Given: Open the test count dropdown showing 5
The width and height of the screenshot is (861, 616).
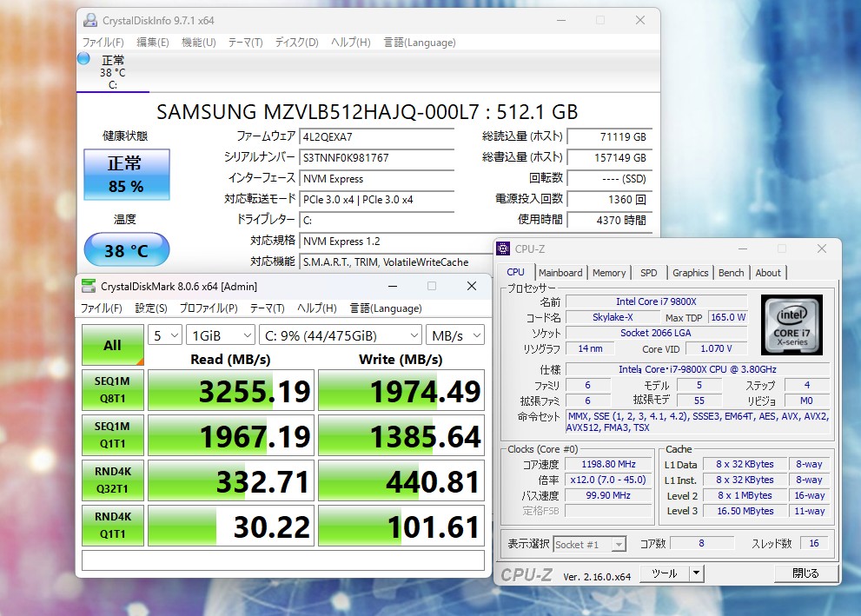Looking at the screenshot, I should coord(165,335).
